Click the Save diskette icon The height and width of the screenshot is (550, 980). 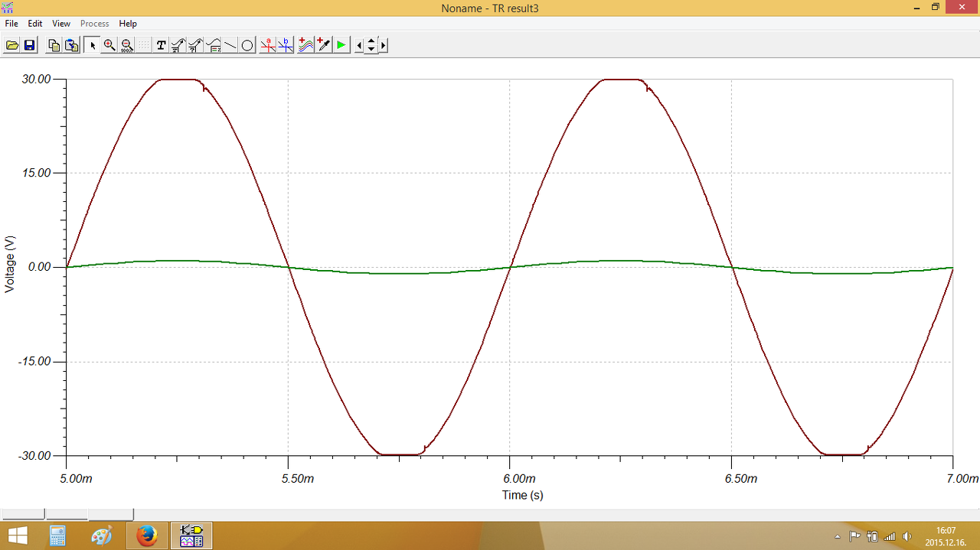[29, 45]
